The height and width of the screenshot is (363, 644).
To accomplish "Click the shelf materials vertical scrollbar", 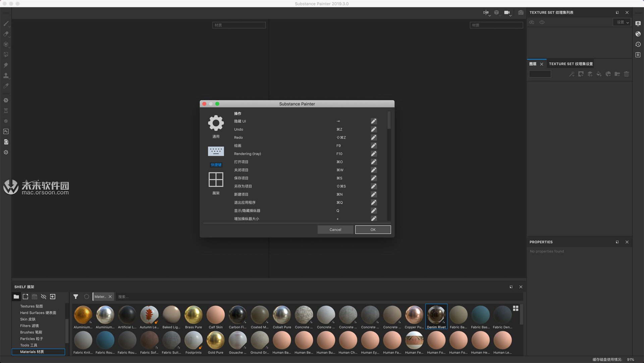I will [x=521, y=315].
